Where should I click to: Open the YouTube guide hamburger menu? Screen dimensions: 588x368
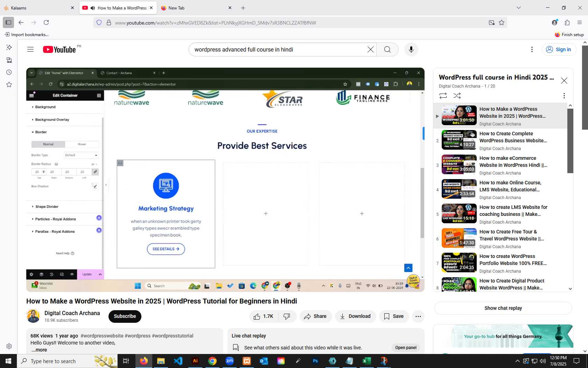pyautogui.click(x=30, y=49)
